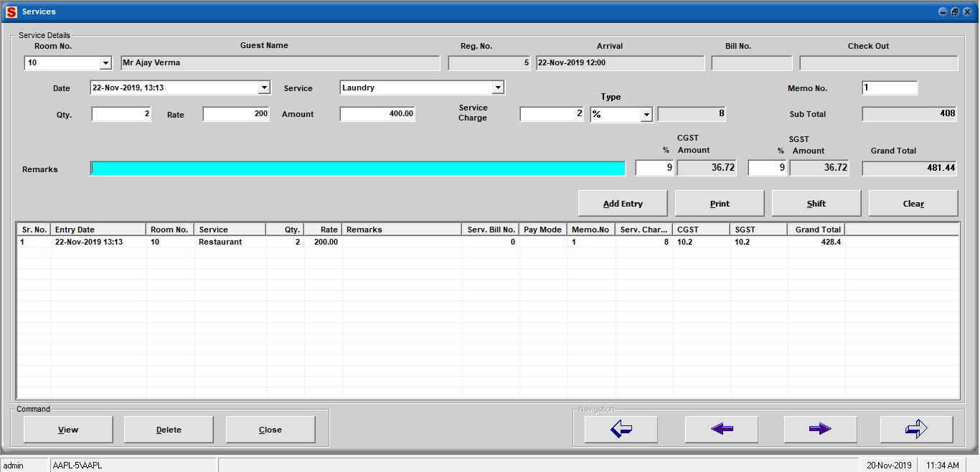This screenshot has height=472, width=980.
Task: Open the Room No. dropdown
Action: pos(105,63)
